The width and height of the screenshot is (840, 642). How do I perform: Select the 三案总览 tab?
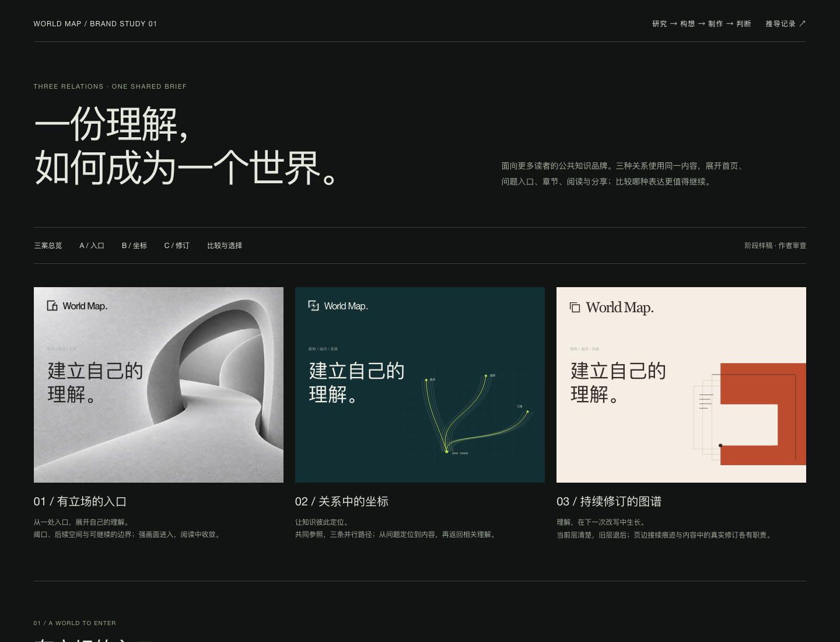48,246
